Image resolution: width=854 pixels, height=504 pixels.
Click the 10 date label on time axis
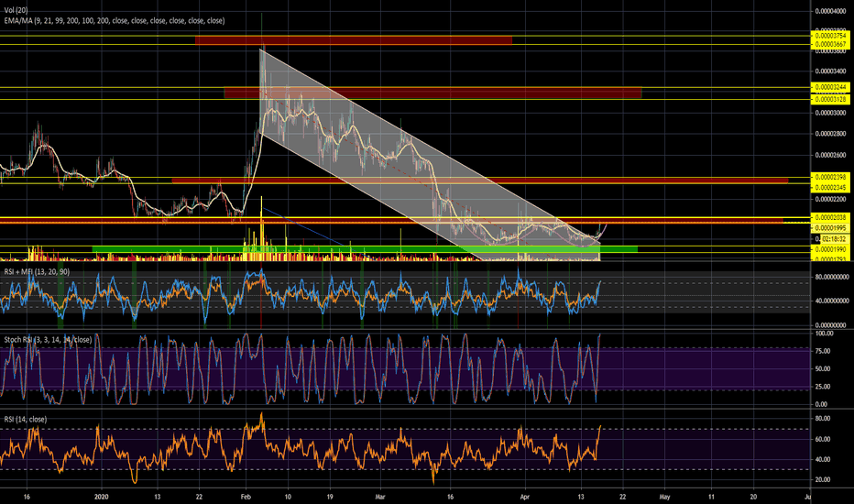(x=288, y=497)
